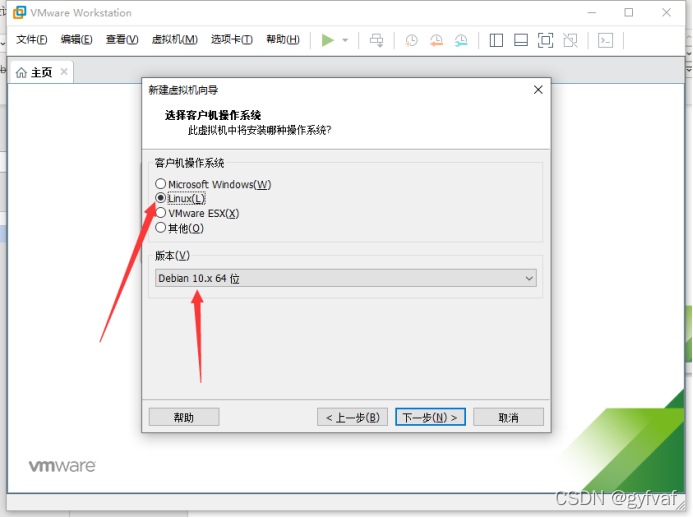The image size is (693, 518).
Task: Toggle the library sidebar view icon
Action: (496, 40)
